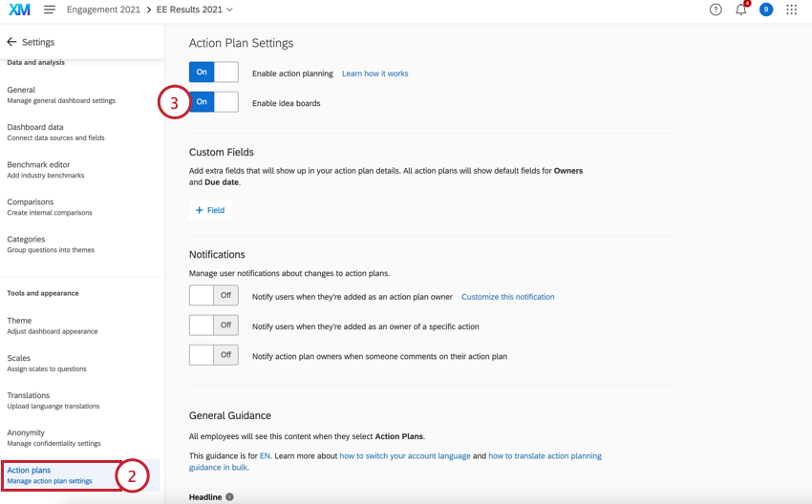Open the app switcher grid icon

(x=791, y=10)
